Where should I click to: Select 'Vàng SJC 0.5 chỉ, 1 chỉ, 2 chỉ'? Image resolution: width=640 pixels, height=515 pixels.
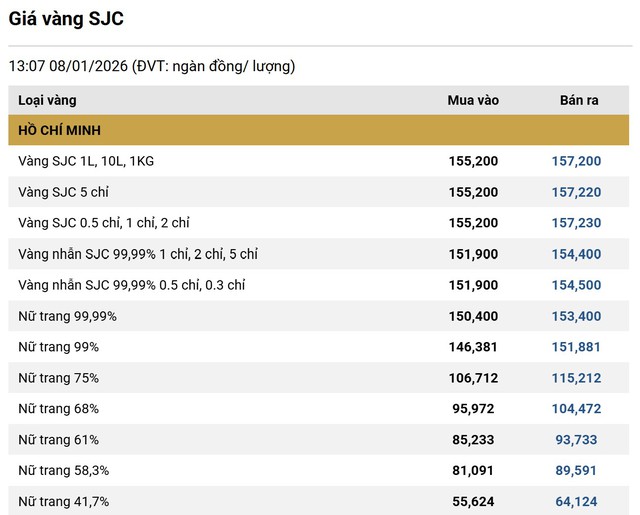pos(104,223)
